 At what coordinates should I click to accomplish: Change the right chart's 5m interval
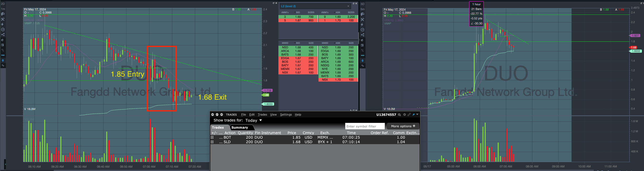click(x=362, y=9)
